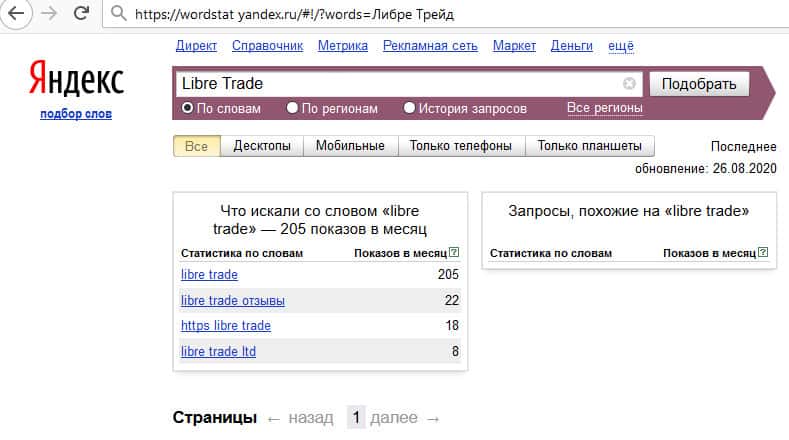Click the 8 value for libre trade ltd
Screen dimensions: 789x440
455,351
